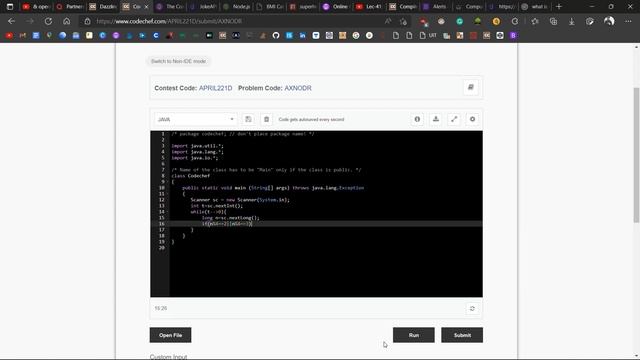
Task: Open the Gmail bookmark
Action: [x=22, y=36]
